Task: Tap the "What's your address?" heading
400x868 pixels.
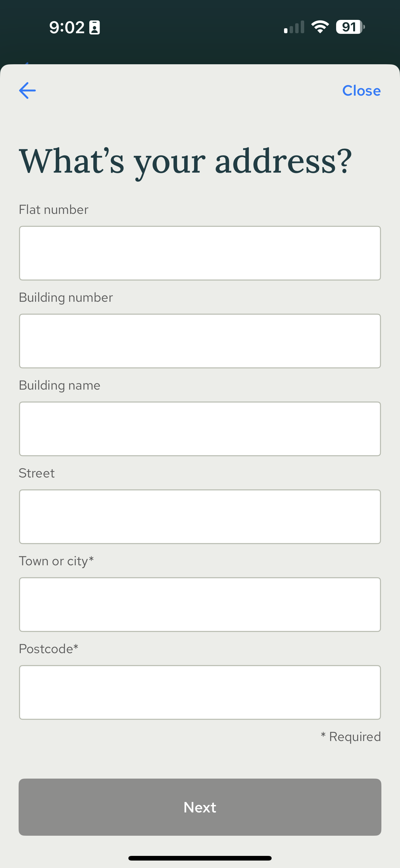Action: coord(185,162)
